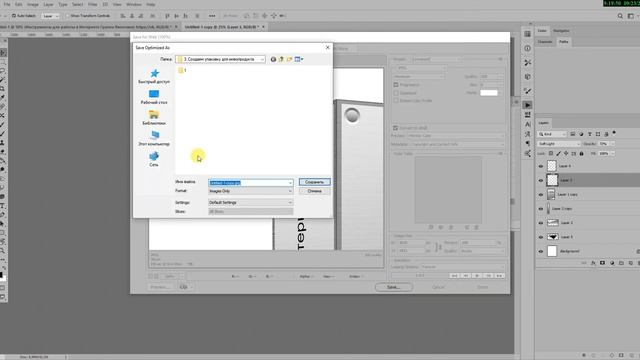Open Libraries (Библиотеки) in save dialog
The width and height of the screenshot is (640, 360).
[x=154, y=118]
